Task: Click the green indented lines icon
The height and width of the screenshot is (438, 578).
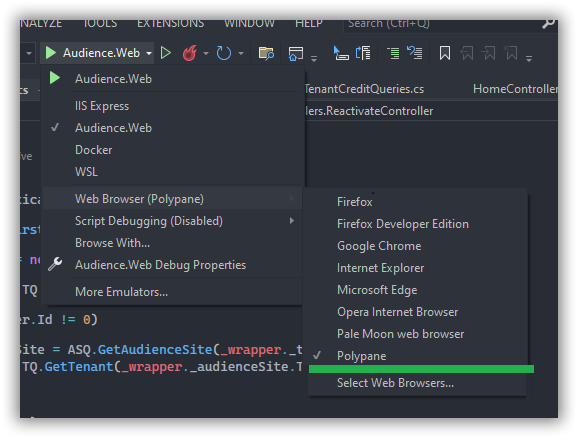Action: point(393,53)
